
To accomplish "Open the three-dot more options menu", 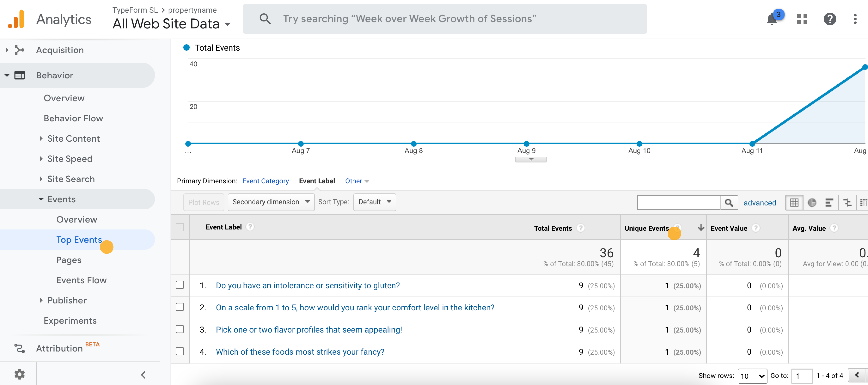I will pos(855,19).
